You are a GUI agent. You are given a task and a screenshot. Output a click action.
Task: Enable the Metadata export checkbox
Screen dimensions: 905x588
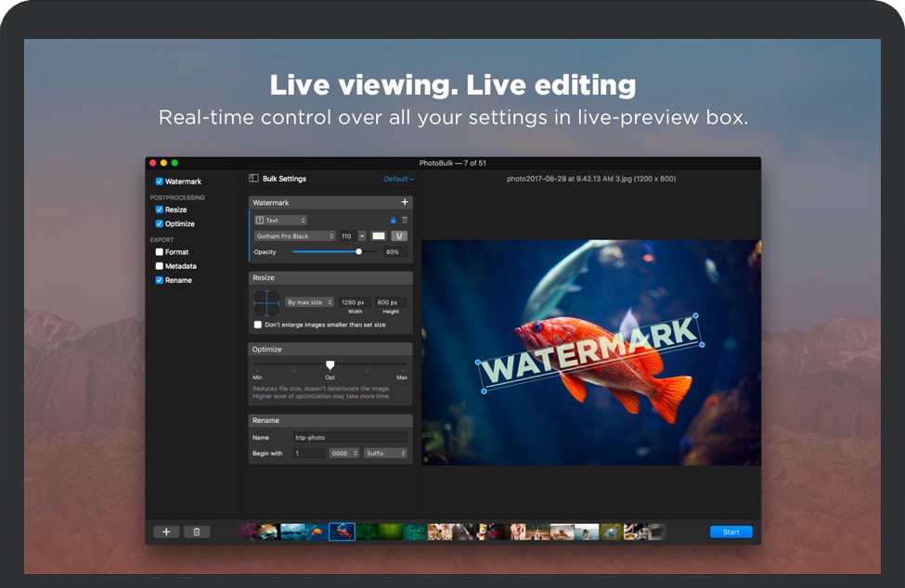point(160,266)
